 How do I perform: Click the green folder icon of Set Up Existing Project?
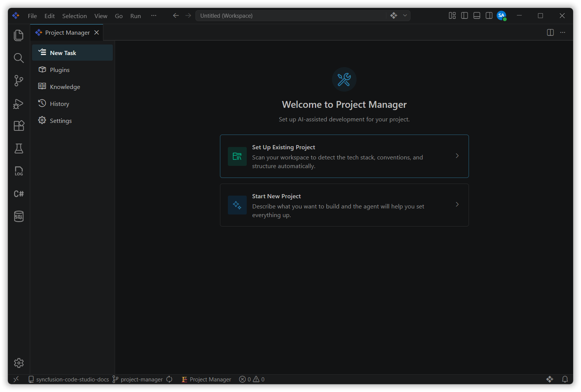tap(237, 156)
